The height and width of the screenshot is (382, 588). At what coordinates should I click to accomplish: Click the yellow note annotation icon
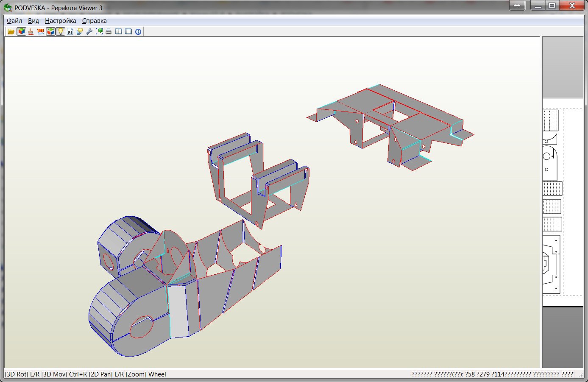[x=79, y=31]
